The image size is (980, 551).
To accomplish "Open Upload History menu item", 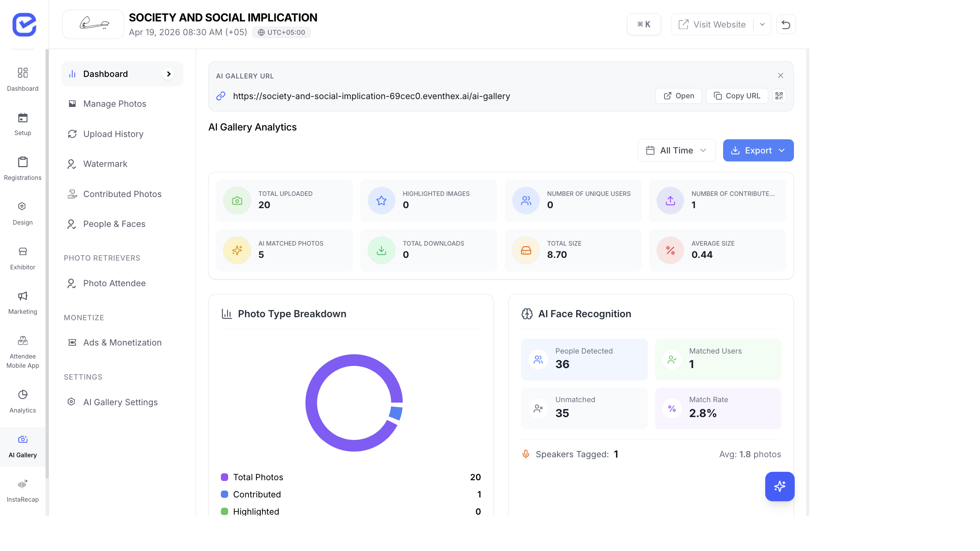I will click(x=122, y=134).
